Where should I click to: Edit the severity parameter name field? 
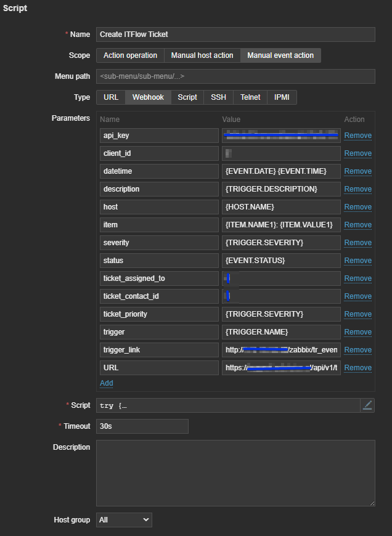tap(160, 243)
